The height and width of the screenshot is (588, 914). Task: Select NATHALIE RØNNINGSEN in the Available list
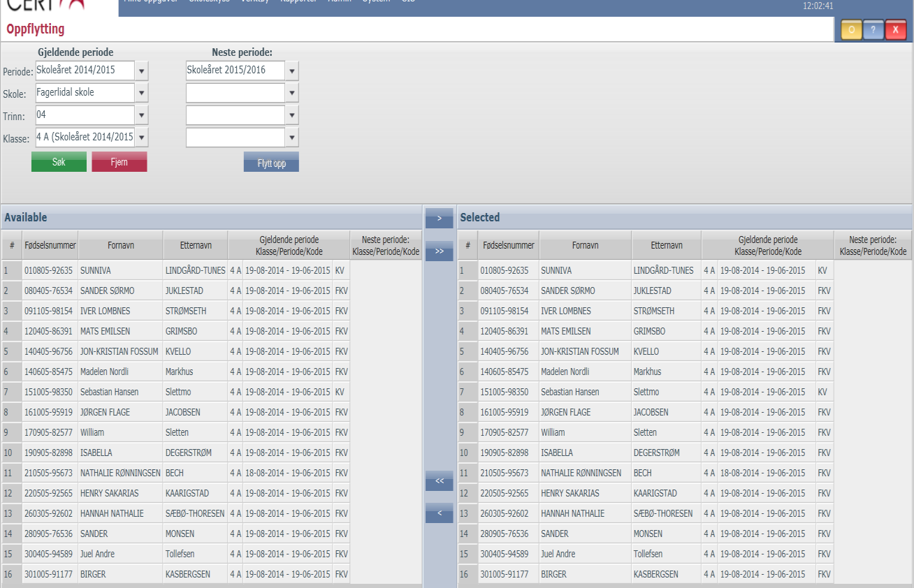tap(120, 473)
